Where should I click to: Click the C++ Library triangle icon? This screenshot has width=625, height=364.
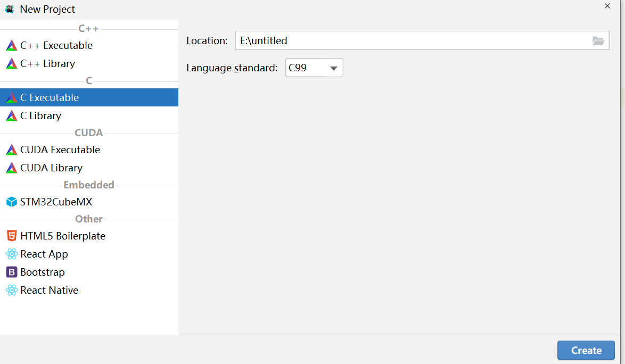(x=11, y=64)
